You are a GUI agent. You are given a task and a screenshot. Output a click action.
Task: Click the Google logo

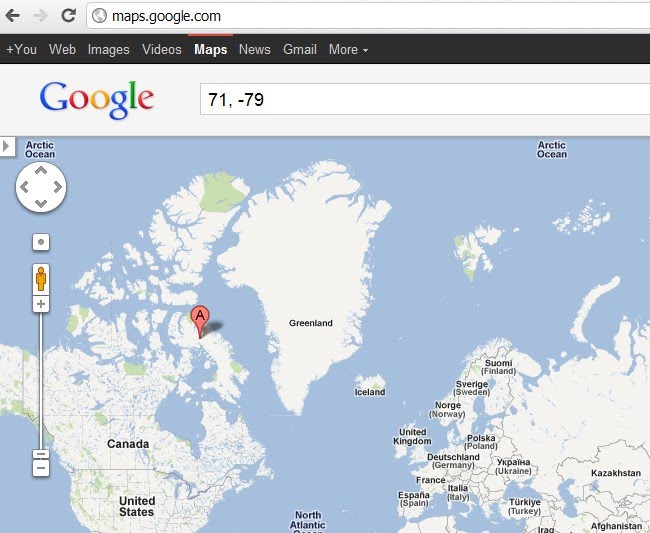(x=97, y=99)
